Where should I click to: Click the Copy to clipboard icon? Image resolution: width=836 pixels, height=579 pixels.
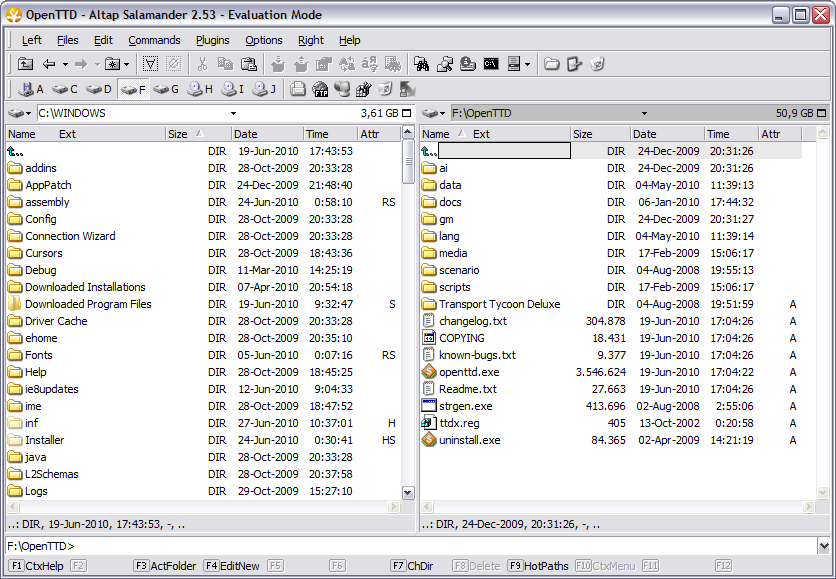point(225,65)
